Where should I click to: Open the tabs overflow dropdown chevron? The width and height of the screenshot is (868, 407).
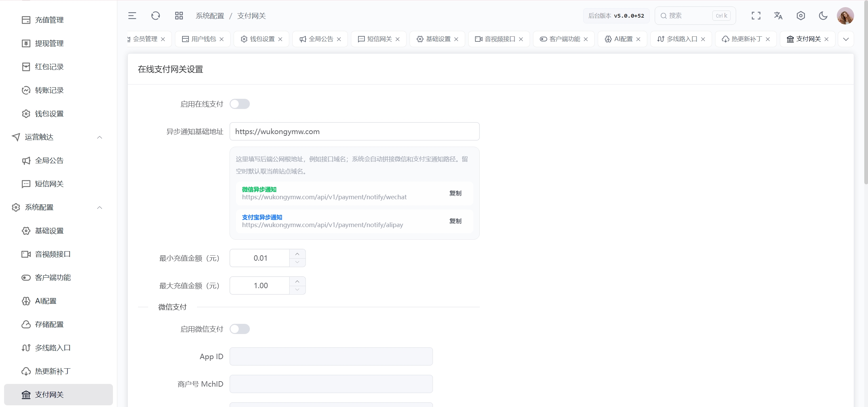[x=846, y=39]
